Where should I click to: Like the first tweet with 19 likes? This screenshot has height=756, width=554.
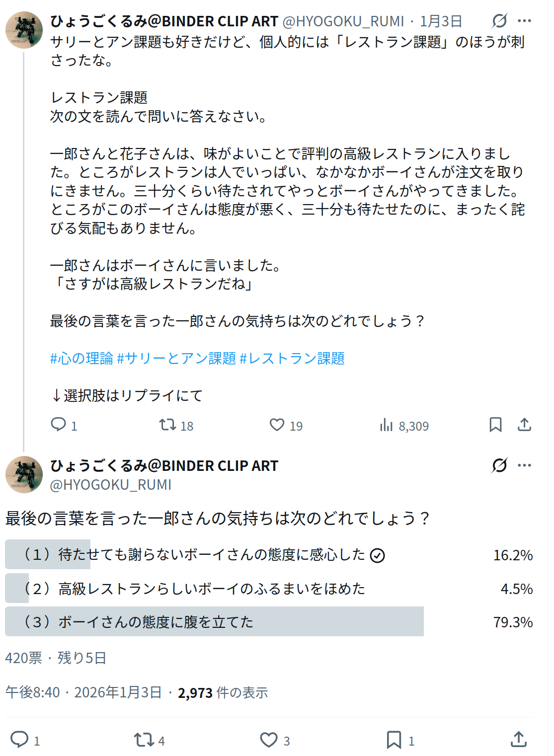tap(277, 425)
